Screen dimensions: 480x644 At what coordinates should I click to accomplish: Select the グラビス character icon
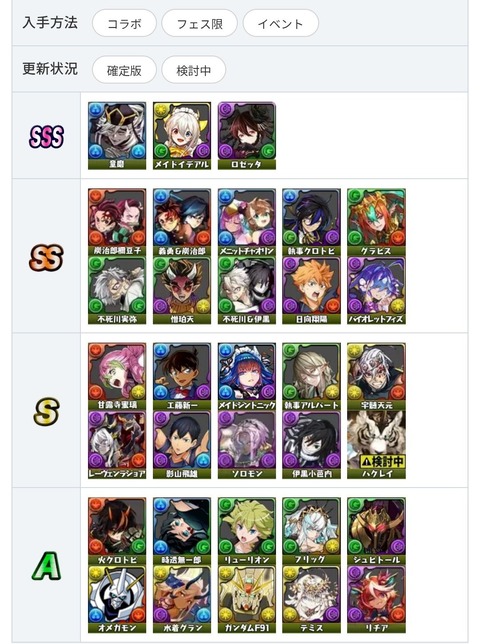(x=376, y=222)
